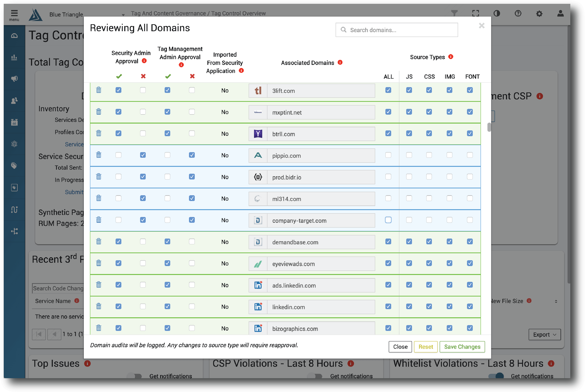Image resolution: width=585 pixels, height=392 pixels.
Task: Click the users icon in the left sidebar
Action: click(14, 101)
